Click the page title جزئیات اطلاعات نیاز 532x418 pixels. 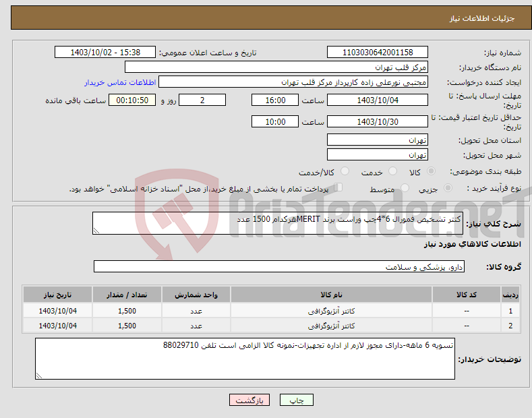pyautogui.click(x=482, y=18)
